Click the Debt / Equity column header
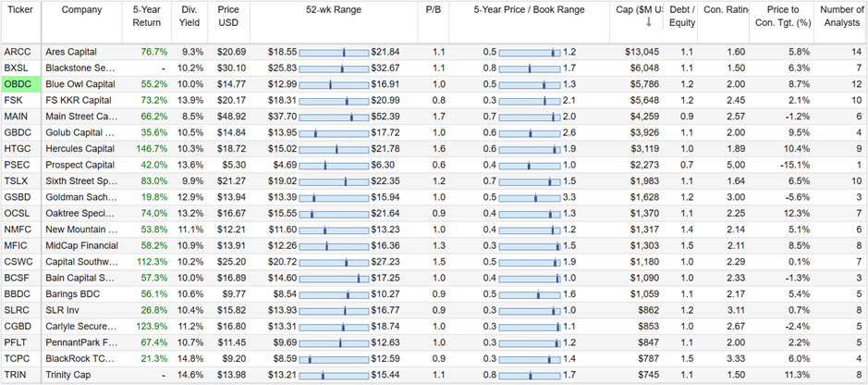Image resolution: width=868 pixels, height=385 pixels. pyautogui.click(x=681, y=16)
